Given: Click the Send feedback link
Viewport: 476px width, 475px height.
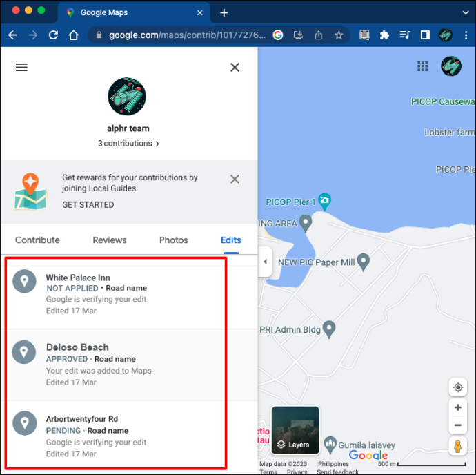Looking at the screenshot, I should pos(337,472).
